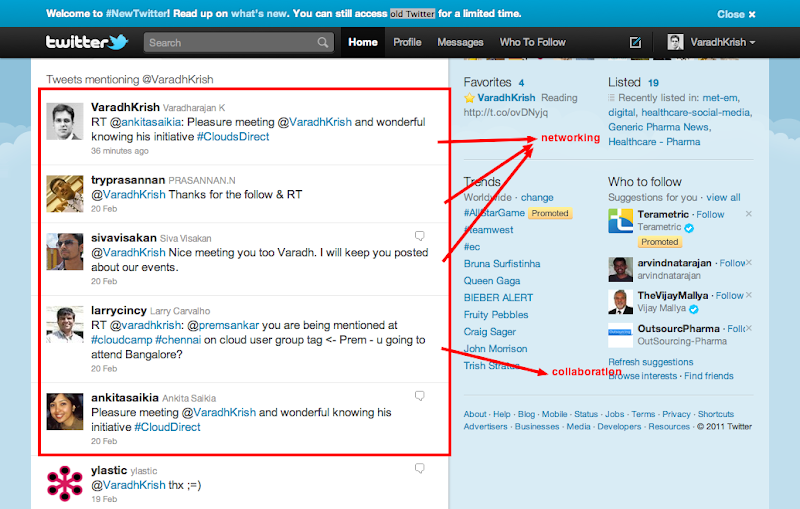Viewport: 800px width, 509px height.
Task: Follow TheVijayMallya account
Action: [x=730, y=295]
